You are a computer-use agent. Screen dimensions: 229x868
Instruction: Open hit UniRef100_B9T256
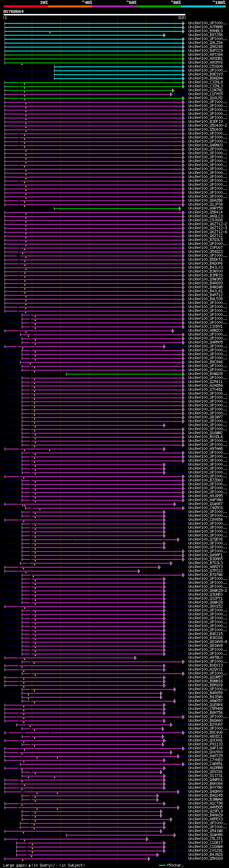(x=205, y=35)
